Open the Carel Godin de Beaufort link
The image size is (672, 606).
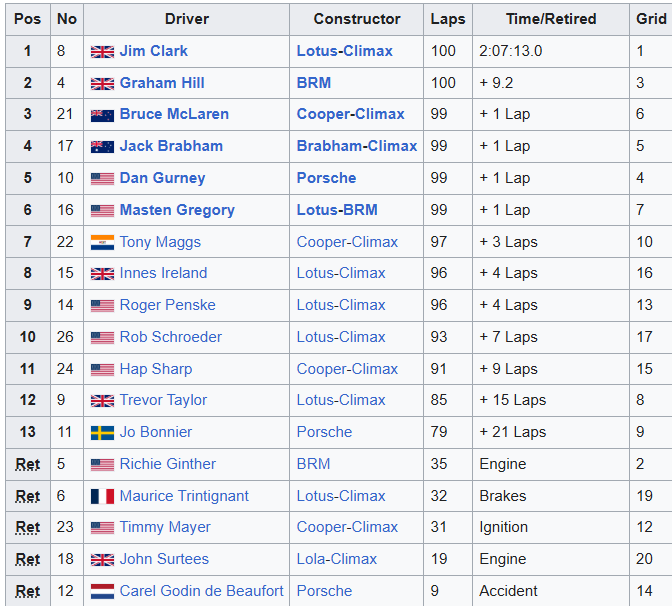[201, 591]
